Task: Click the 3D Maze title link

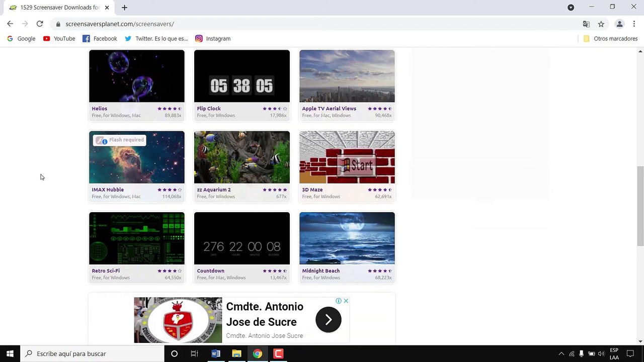Action: click(x=312, y=190)
